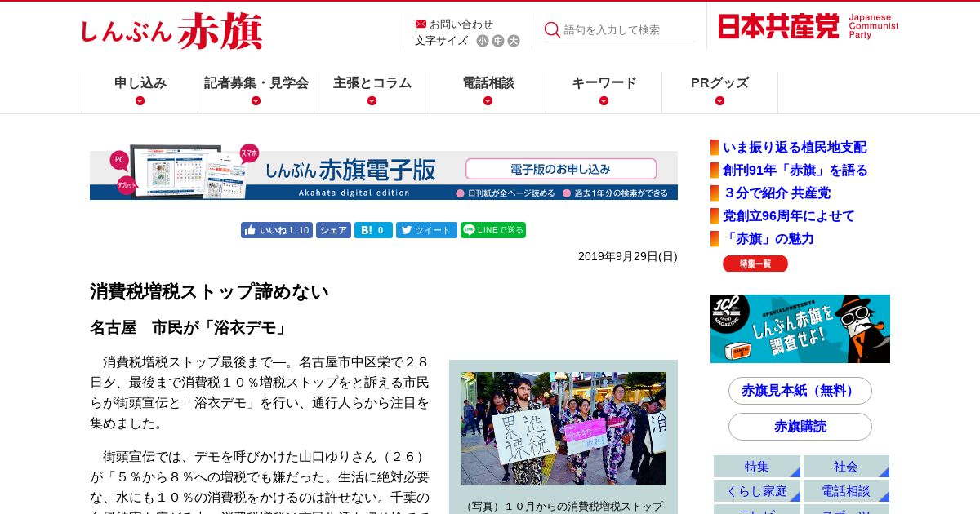
Task: Click the headline 消費税増税ストップ諦めない
Action: (209, 291)
